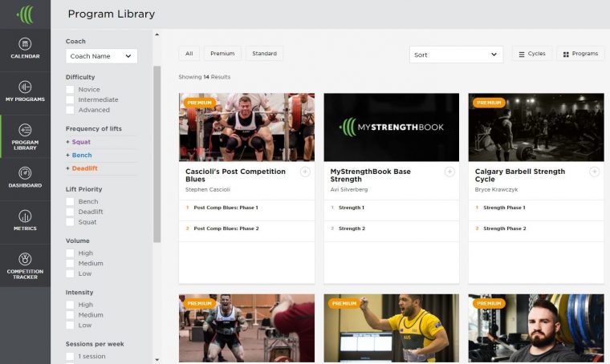Expand Bench frequency filter
The image size is (610, 364).
[79, 155]
